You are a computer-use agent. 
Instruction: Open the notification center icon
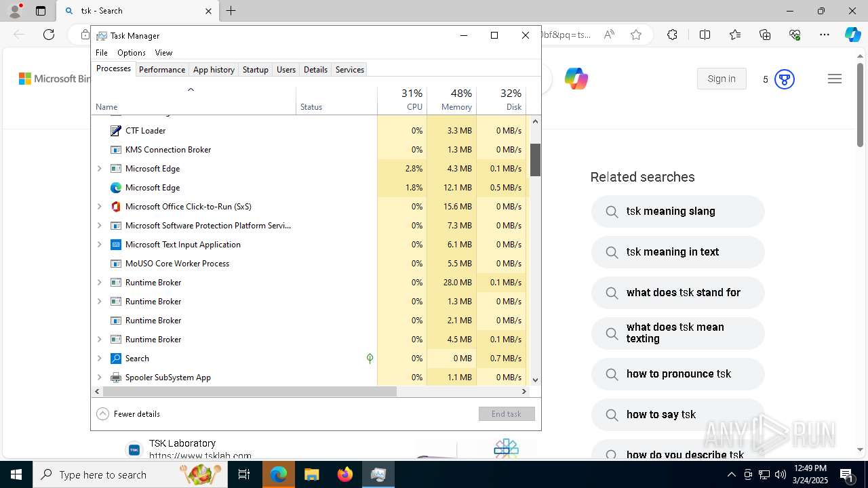pos(848,474)
